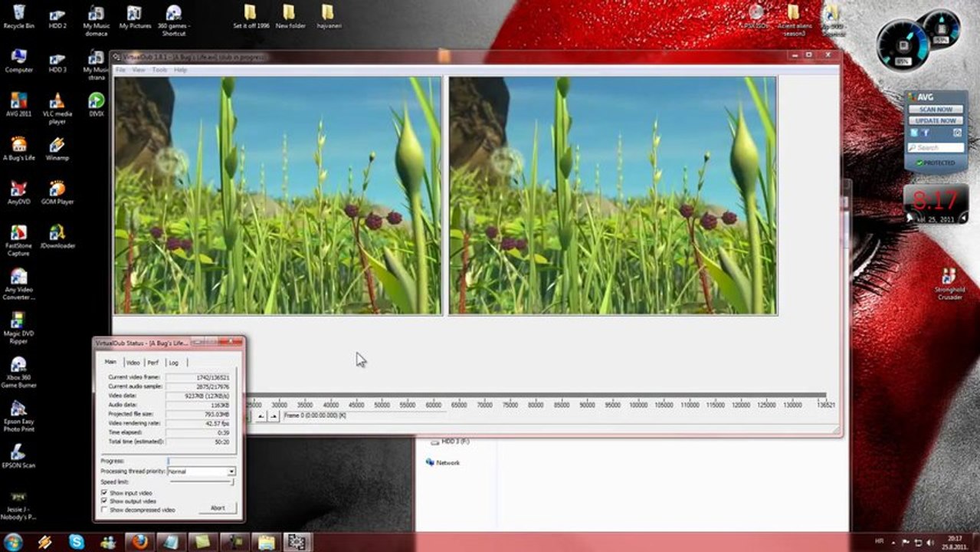This screenshot has height=552, width=980.
Task: Open Sticky Notes from the taskbar
Action: point(202,542)
